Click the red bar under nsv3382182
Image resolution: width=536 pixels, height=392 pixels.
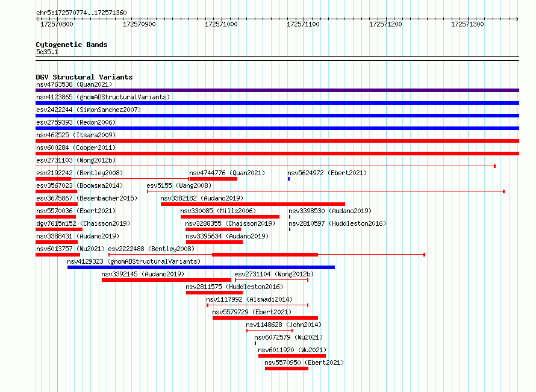tap(252, 204)
